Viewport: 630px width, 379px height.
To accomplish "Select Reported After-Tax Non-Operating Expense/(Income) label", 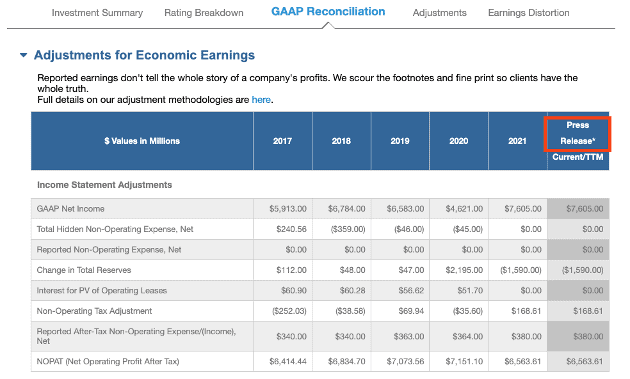I will [136, 336].
